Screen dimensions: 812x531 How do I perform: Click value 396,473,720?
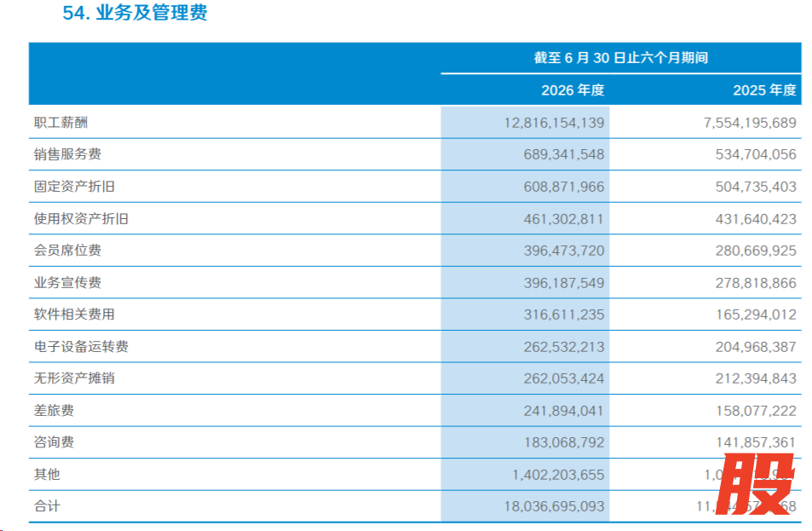coord(564,251)
